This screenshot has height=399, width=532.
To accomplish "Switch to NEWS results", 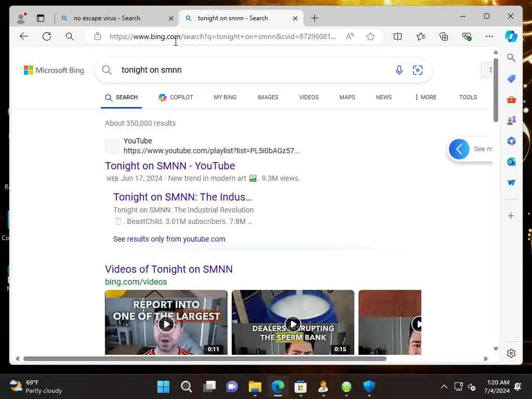I will 384,97.
